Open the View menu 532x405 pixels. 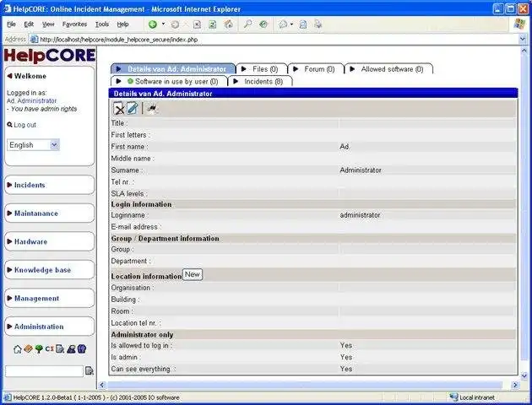click(x=48, y=24)
